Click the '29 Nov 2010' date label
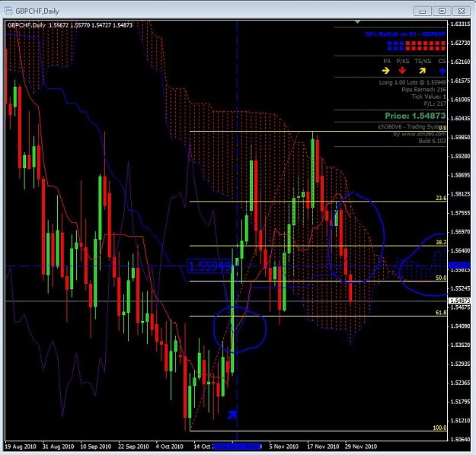 [361, 447]
